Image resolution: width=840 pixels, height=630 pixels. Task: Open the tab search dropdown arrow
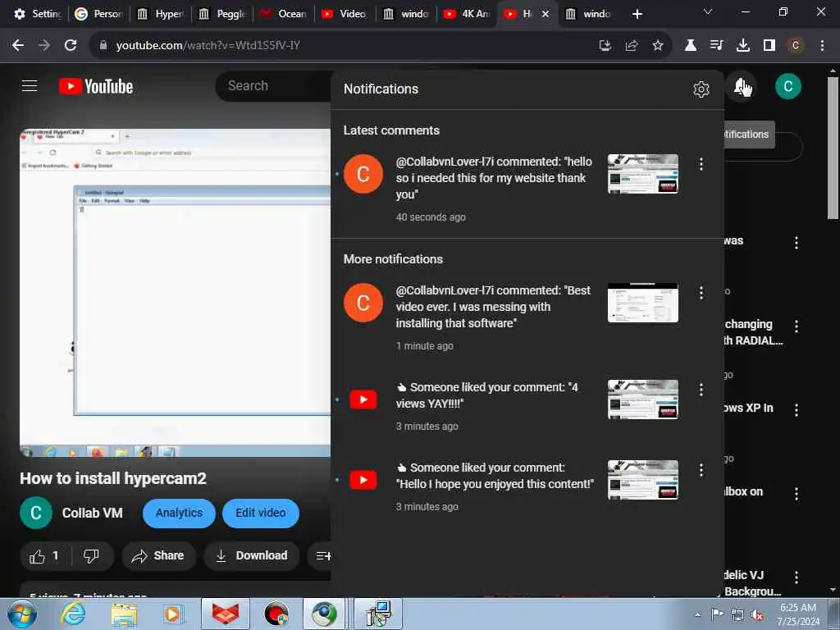[708, 11]
